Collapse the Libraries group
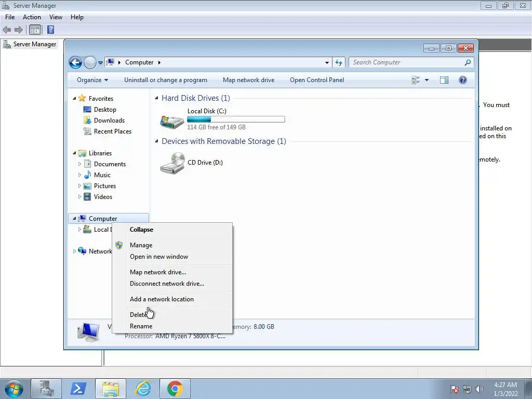532x399 pixels. click(x=74, y=153)
